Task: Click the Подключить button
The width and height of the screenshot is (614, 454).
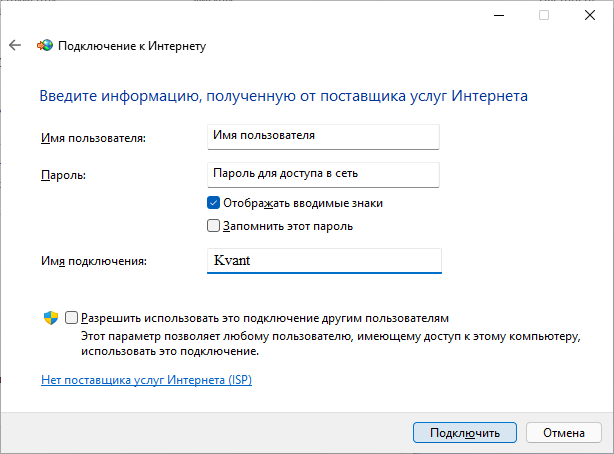Action: 465,432
